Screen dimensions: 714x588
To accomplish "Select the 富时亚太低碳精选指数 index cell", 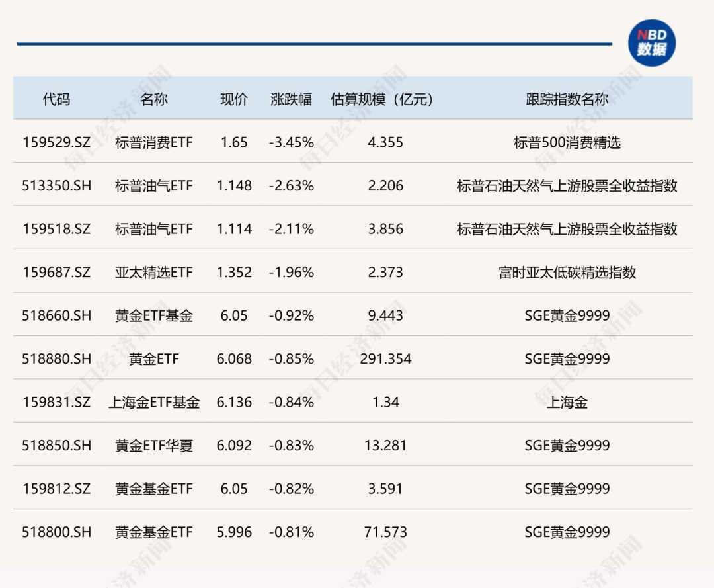I will (567, 273).
